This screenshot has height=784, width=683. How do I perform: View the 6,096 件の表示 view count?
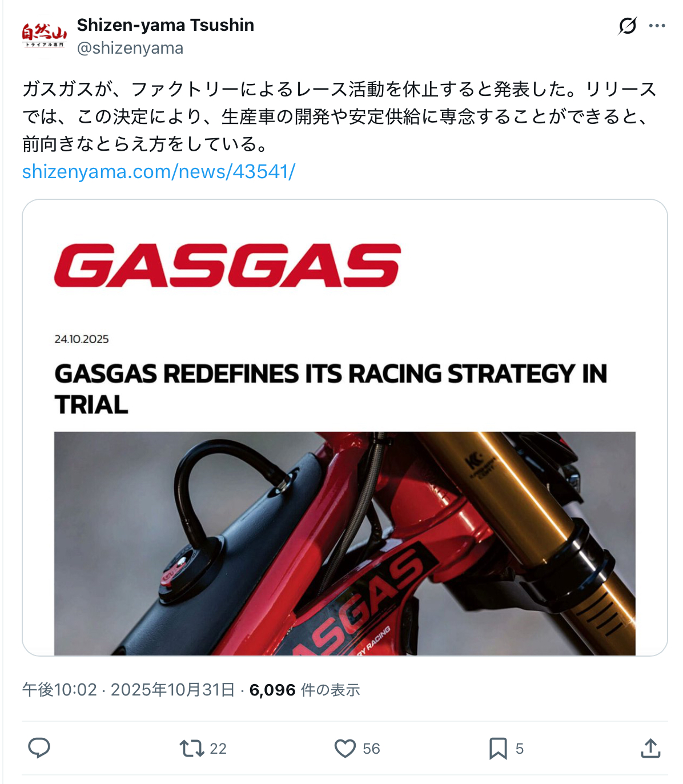coord(304,690)
